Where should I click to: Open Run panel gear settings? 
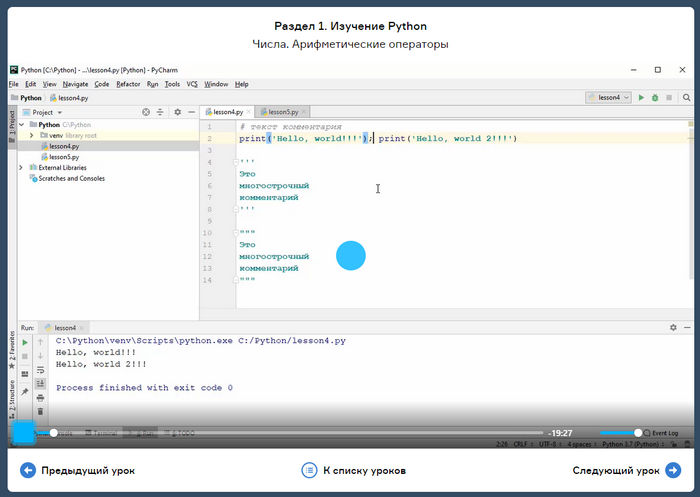(673, 327)
